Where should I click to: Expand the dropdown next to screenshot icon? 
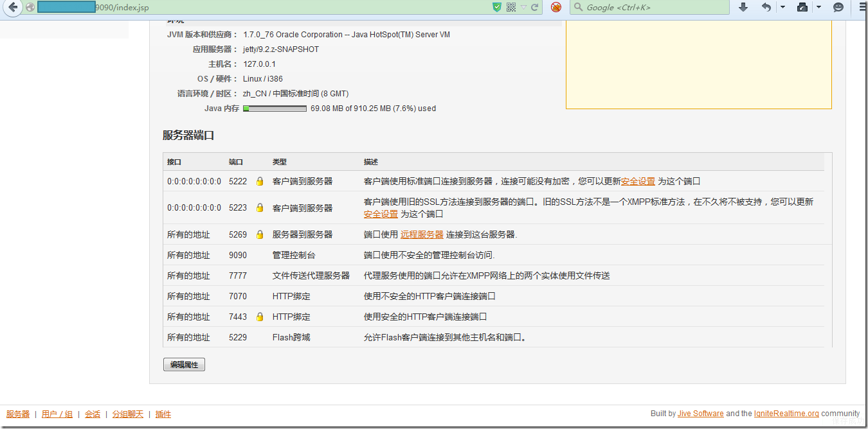[x=818, y=7]
